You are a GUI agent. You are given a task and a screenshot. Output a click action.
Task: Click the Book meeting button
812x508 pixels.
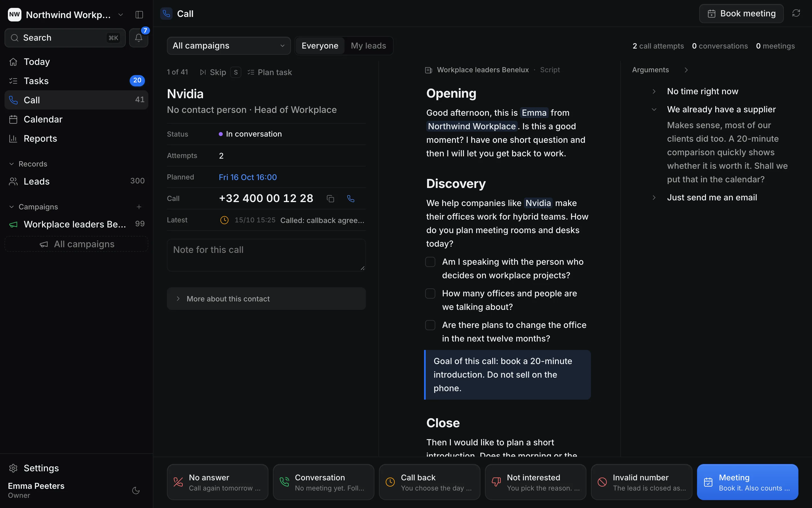pos(741,14)
